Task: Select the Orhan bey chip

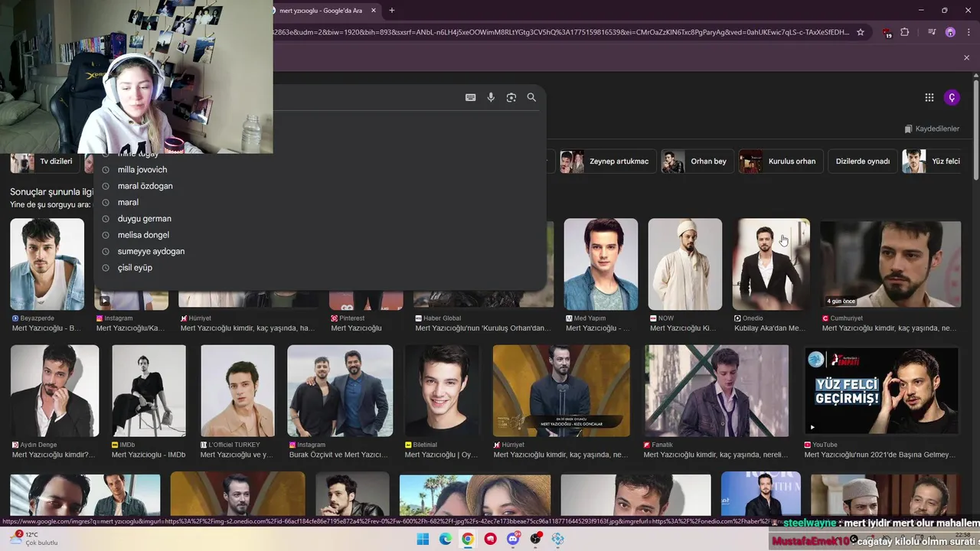Action: (x=697, y=161)
